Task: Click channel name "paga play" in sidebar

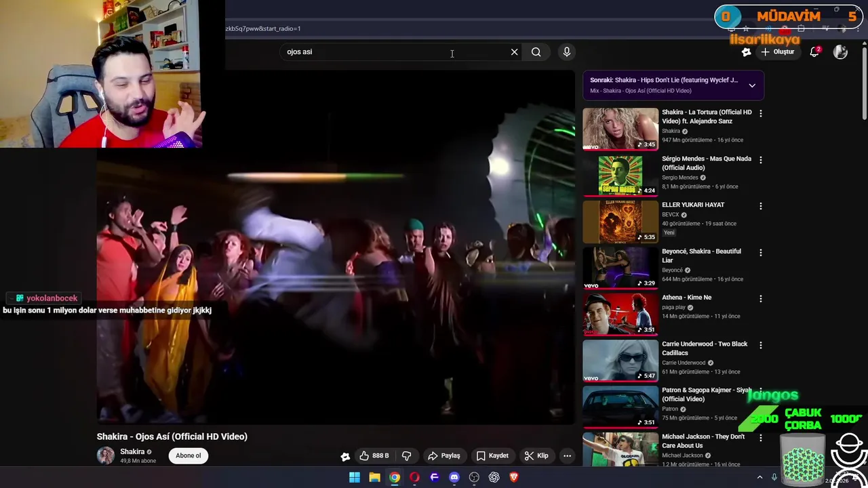Action: [x=673, y=307]
